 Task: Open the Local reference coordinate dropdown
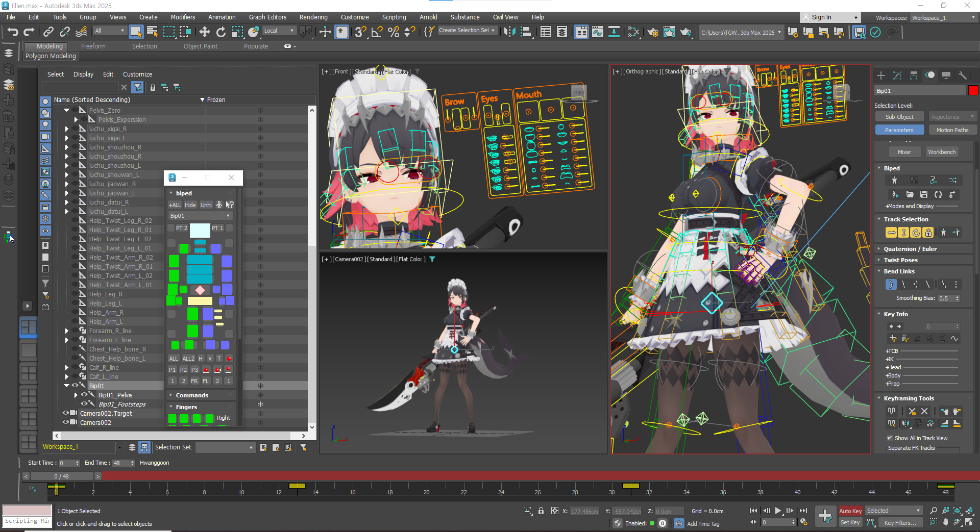(x=279, y=31)
